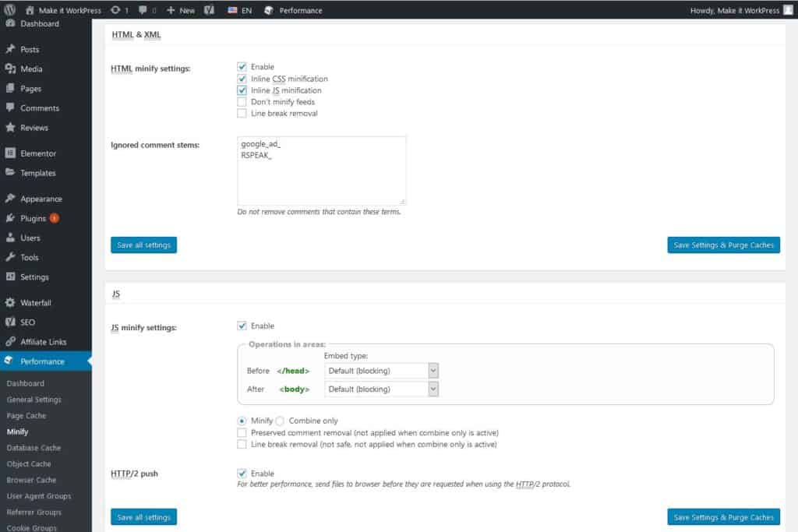Toggle Inline JS minification checkbox
This screenshot has height=532, width=798.
click(x=242, y=90)
